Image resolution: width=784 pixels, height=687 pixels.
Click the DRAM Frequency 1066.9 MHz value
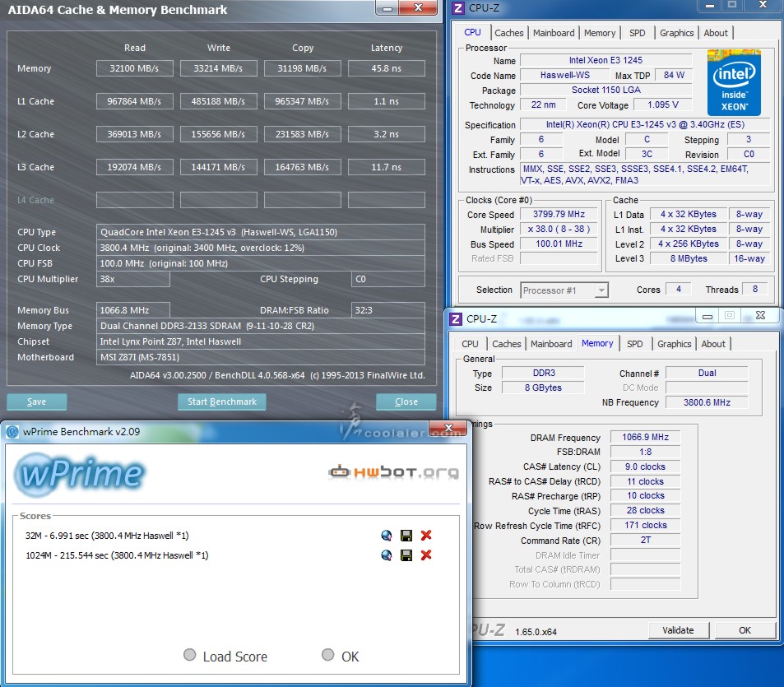(x=646, y=437)
